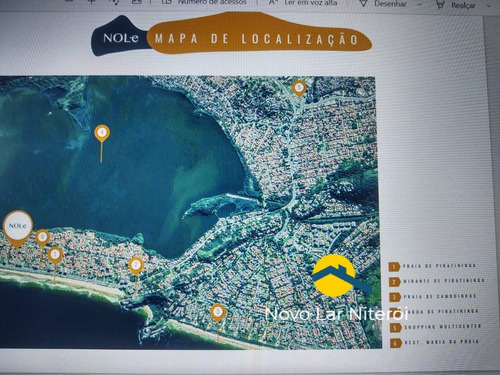The width and height of the screenshot is (500, 375).
Task: Click map pin number 5 near the top road
Action: (x=299, y=88)
